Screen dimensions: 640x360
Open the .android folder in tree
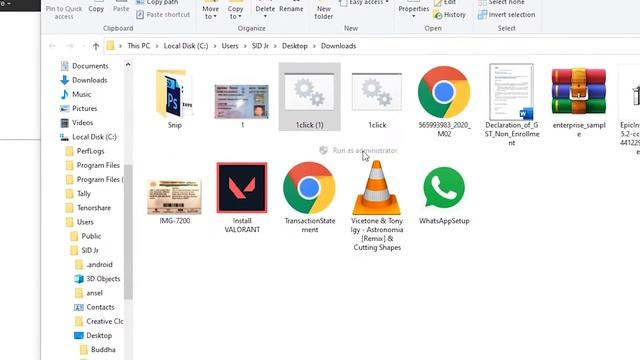point(94,264)
